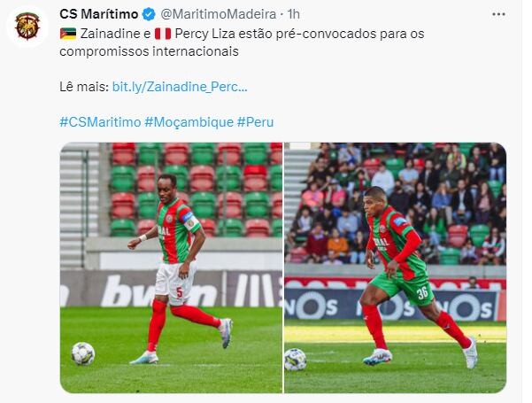Viewport: 532px width, 403px height.
Task: Click the Peru flag emoji before Percy Liza
Action: tap(163, 34)
